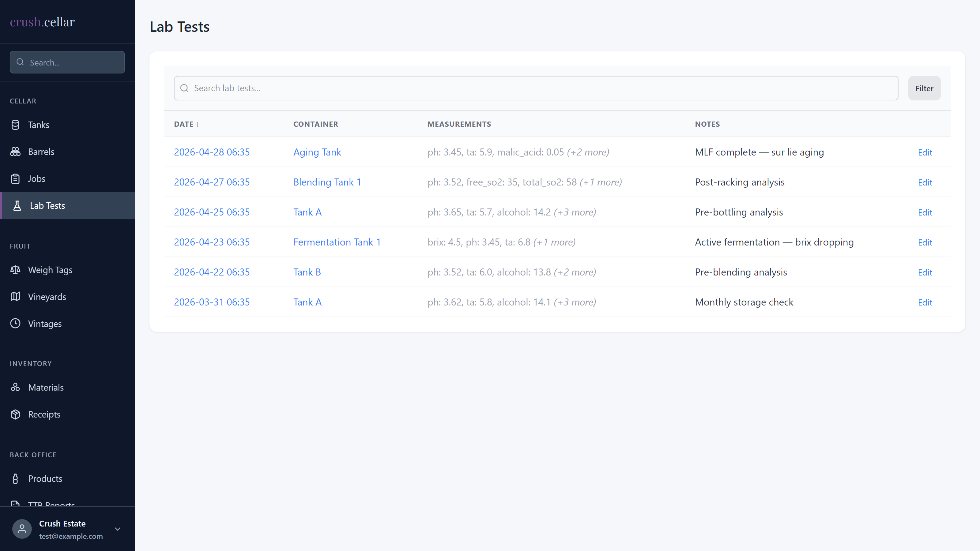Open test dated 2026-04-23 06:35

tap(212, 242)
